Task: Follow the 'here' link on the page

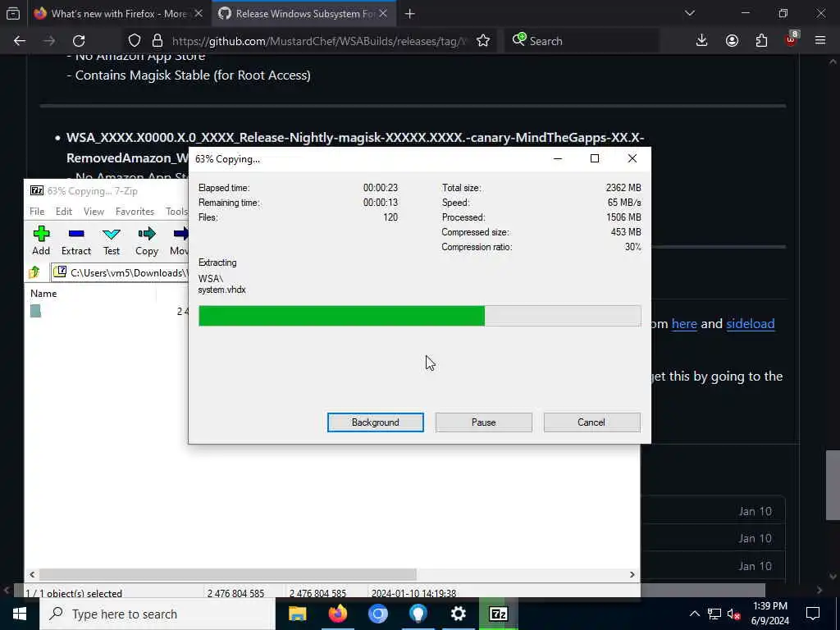Action: [684, 323]
